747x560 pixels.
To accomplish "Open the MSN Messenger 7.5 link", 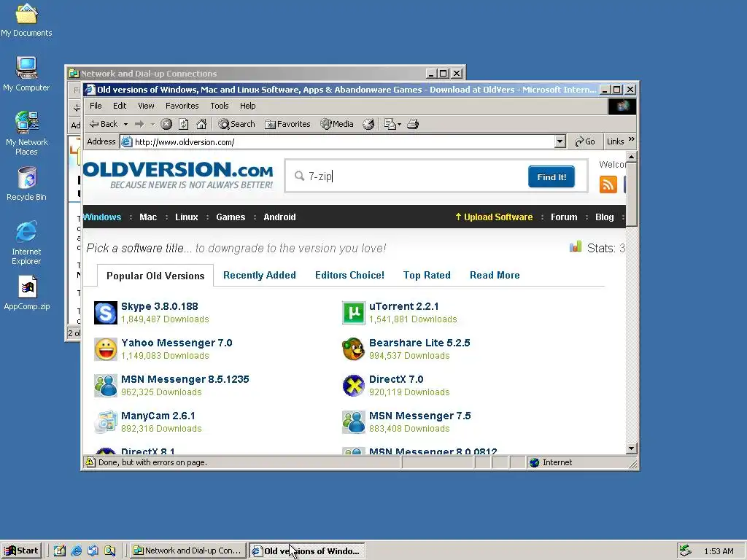I will pyautogui.click(x=419, y=416).
